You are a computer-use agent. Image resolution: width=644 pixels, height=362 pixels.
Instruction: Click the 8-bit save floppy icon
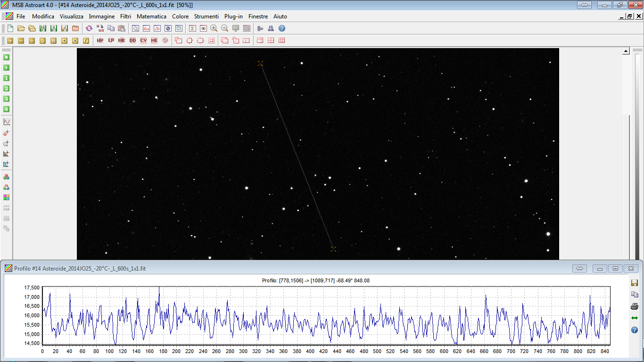(54, 28)
